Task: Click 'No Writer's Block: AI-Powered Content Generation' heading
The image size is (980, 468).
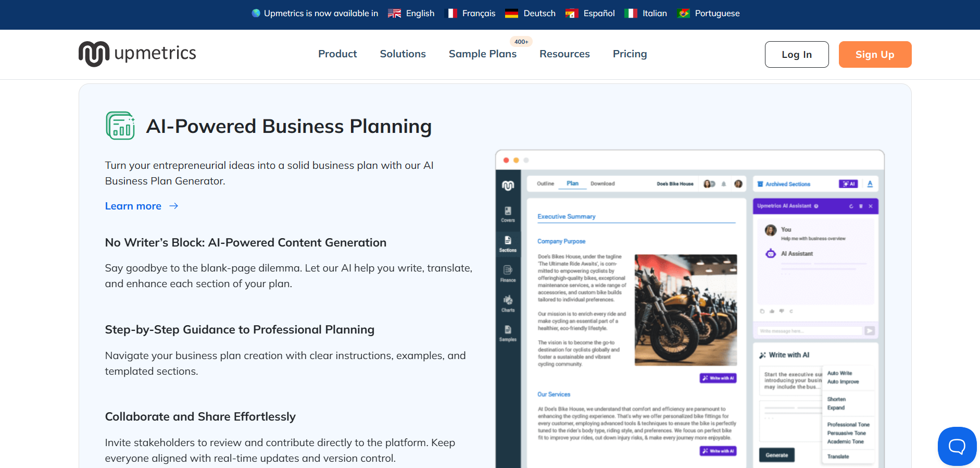Action: pos(246,242)
